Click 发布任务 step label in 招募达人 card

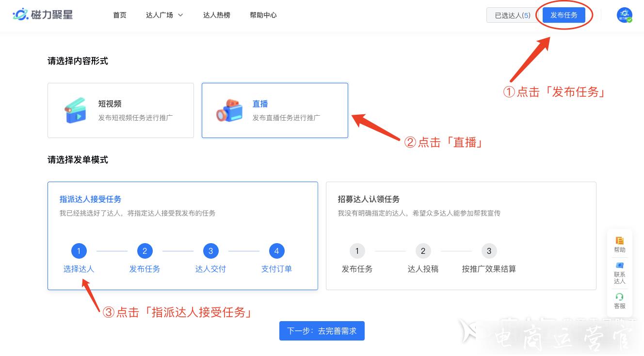click(357, 269)
